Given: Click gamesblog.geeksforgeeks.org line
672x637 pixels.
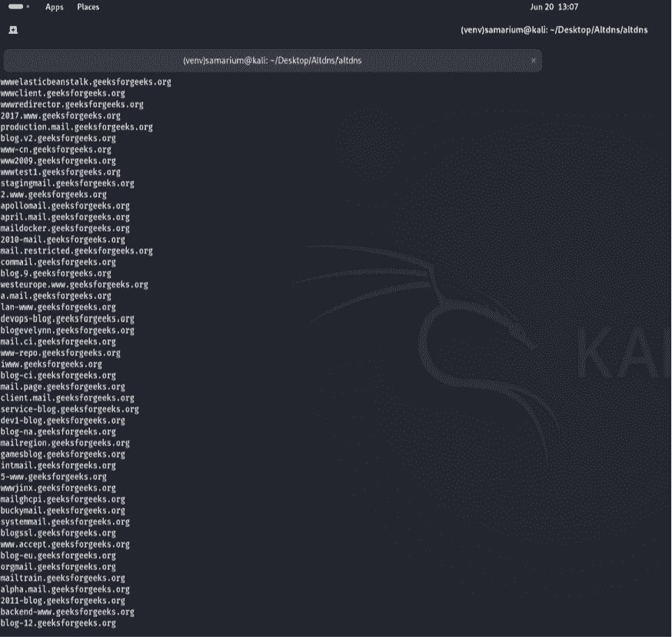Looking at the screenshot, I should pyautogui.click(x=62, y=454).
